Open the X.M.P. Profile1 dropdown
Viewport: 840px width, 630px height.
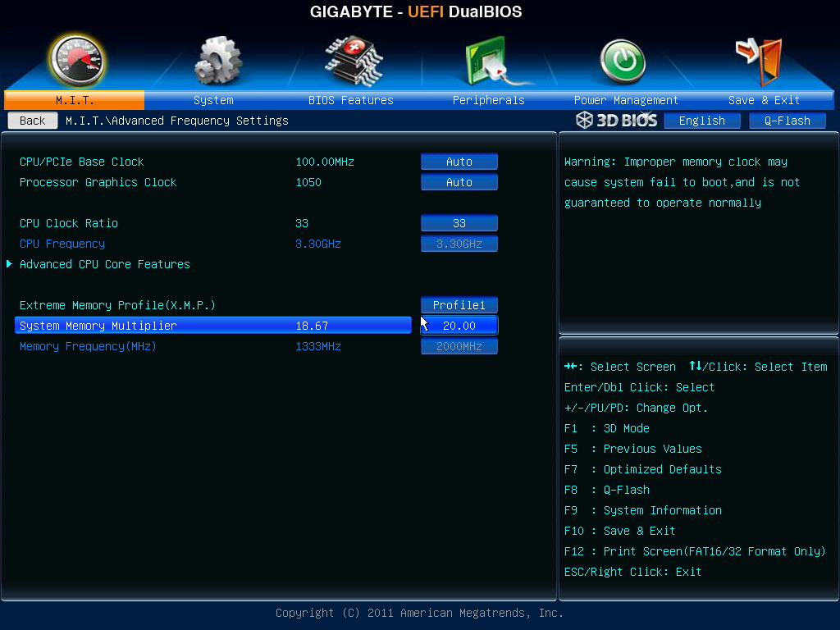[x=459, y=305]
